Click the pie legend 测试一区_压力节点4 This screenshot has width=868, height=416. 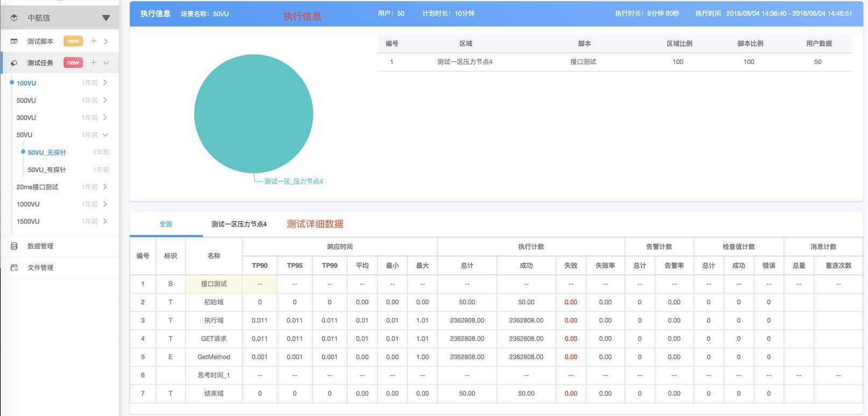pos(294,182)
